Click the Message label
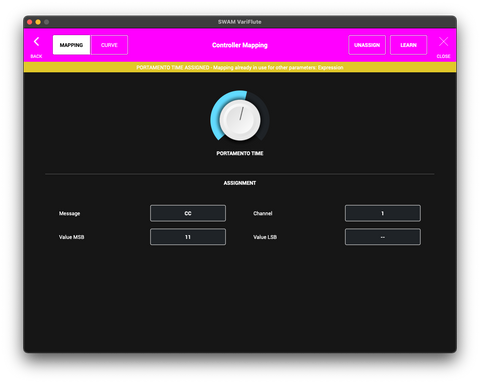 [x=69, y=213]
